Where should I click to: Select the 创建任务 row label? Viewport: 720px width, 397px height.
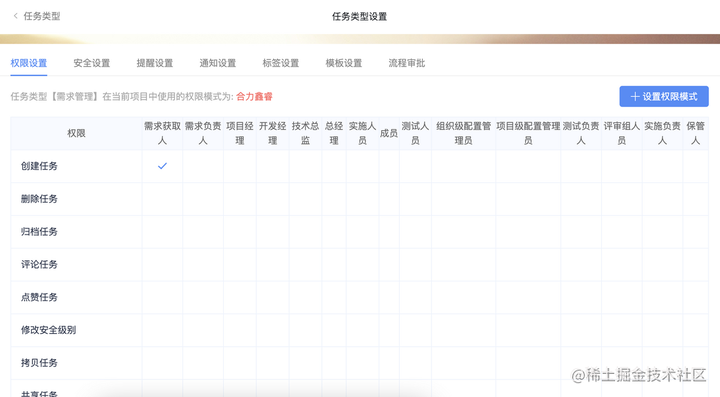[39, 166]
